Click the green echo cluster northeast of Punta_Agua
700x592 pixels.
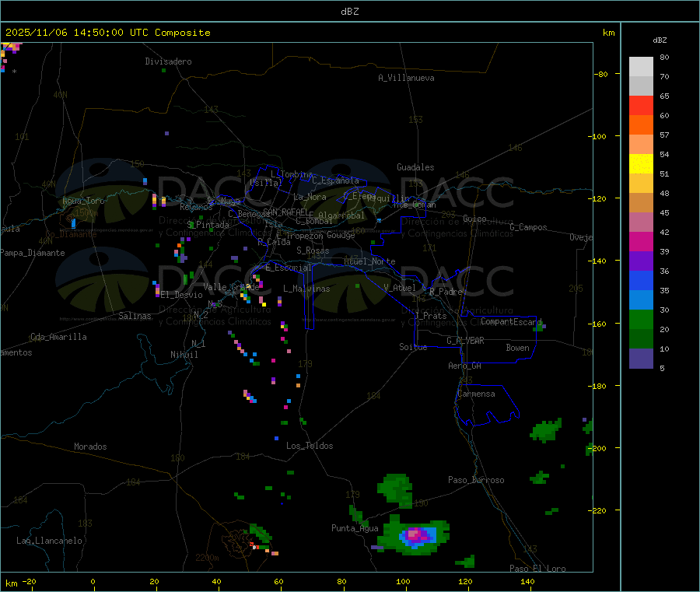396,490
